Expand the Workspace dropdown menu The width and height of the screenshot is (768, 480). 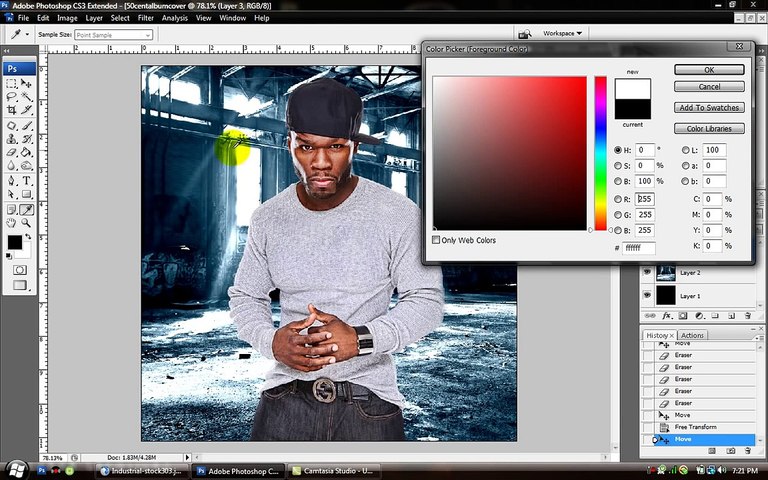[x=563, y=33]
